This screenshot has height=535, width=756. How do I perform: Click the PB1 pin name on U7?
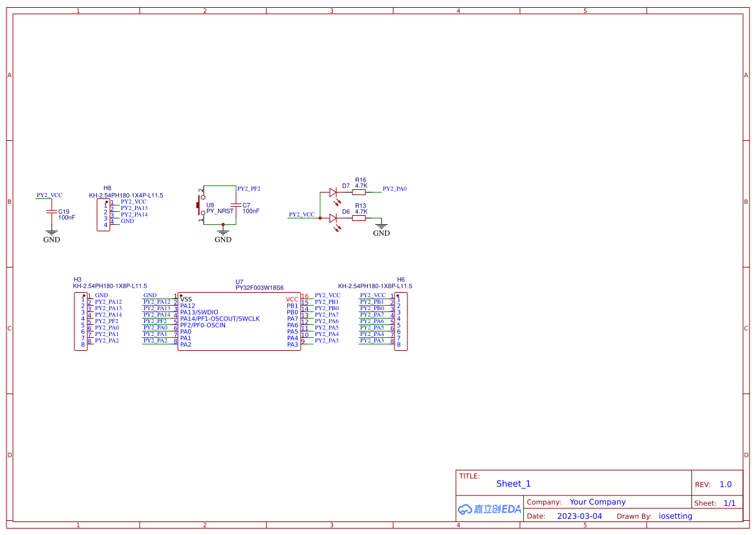coord(293,306)
